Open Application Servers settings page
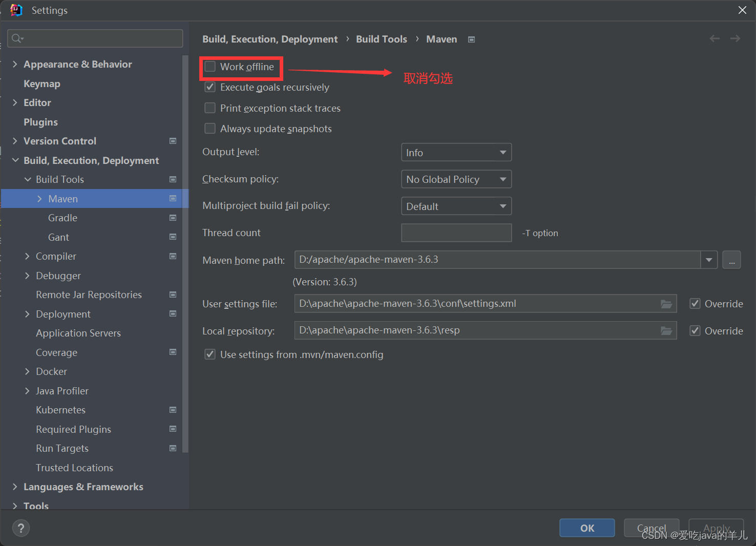756x546 pixels. pos(78,333)
